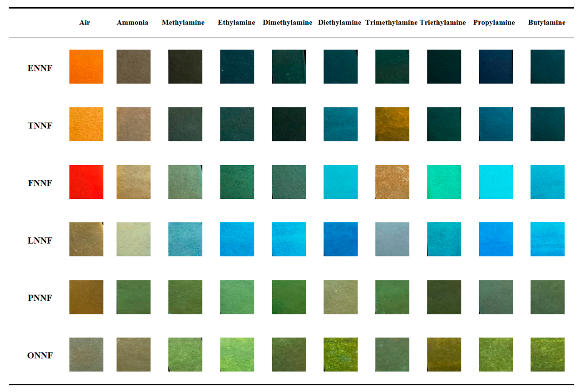Click the ONNF Triethylamine olive-brown swatch
This screenshot has height=392, width=582.
coord(444,354)
